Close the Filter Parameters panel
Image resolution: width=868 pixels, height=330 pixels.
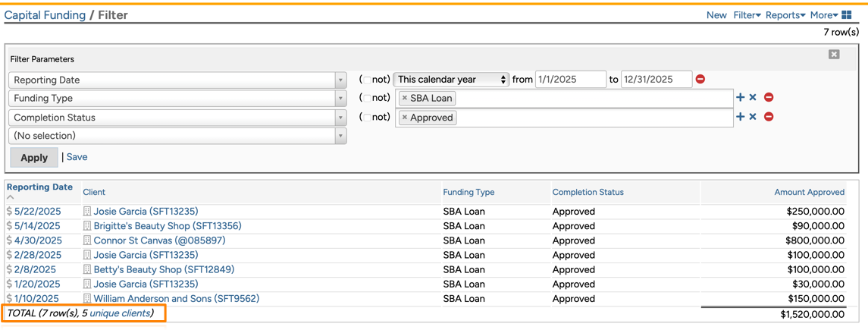[x=834, y=55]
